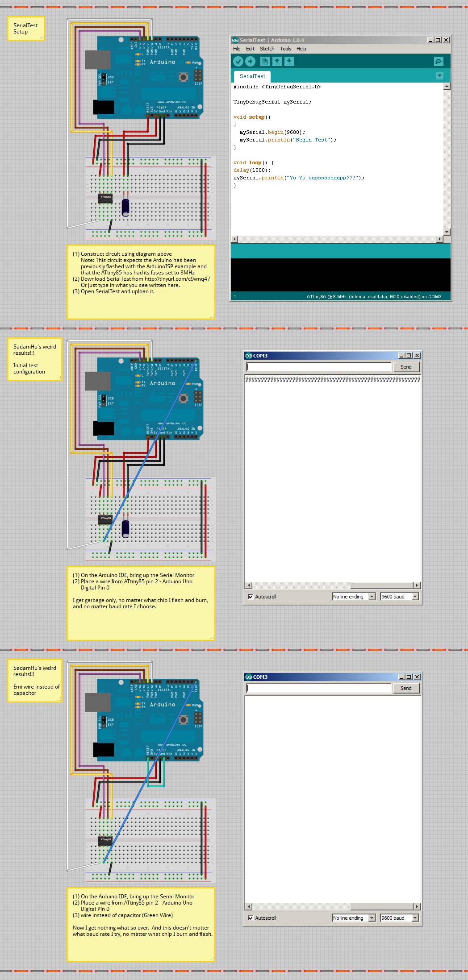Click the 'I get garbage only' note text
Screen dimensions: 468x980
[x=140, y=603]
